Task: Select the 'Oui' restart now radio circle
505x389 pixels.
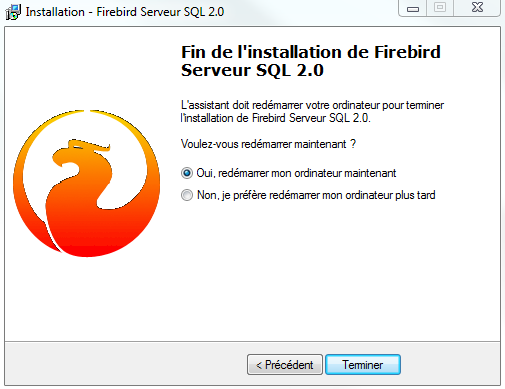Action: point(187,173)
